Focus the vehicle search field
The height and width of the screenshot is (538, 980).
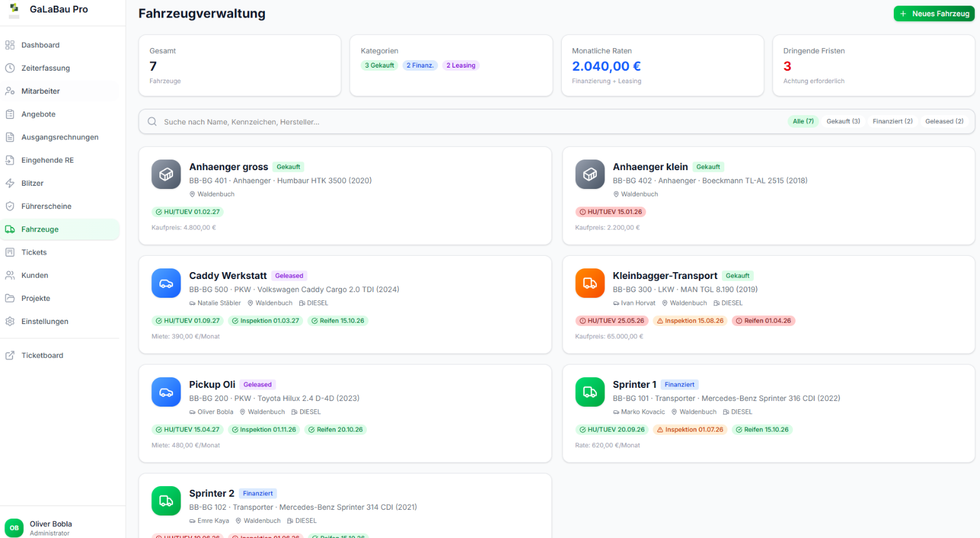[462, 121]
